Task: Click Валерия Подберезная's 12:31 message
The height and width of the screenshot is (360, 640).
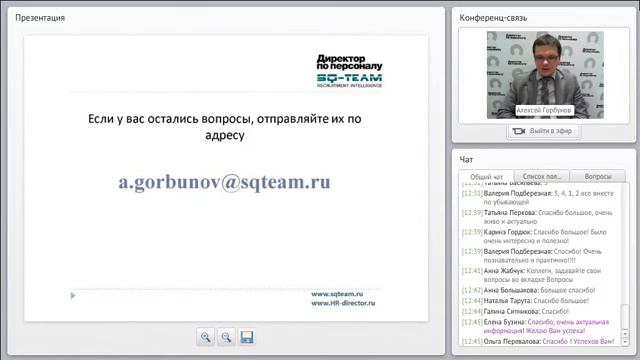Action: [538, 198]
